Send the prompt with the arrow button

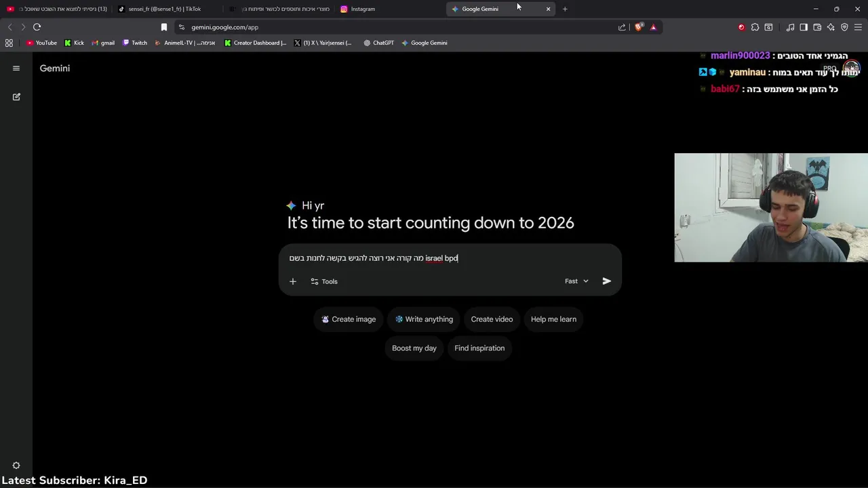pyautogui.click(x=607, y=281)
